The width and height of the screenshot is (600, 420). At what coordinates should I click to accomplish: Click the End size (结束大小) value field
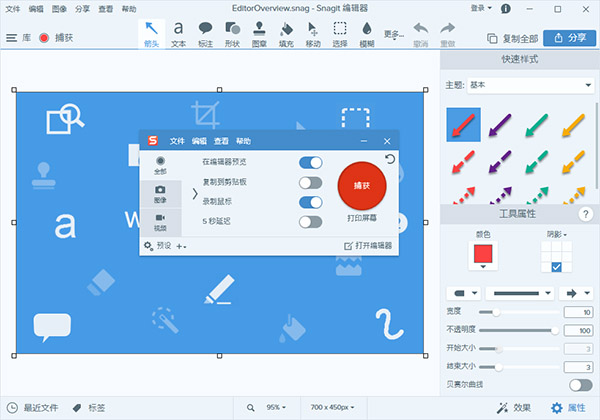pos(578,367)
